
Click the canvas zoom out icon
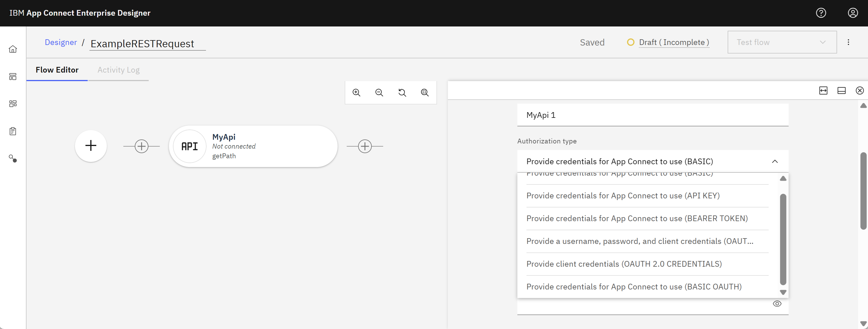(379, 92)
